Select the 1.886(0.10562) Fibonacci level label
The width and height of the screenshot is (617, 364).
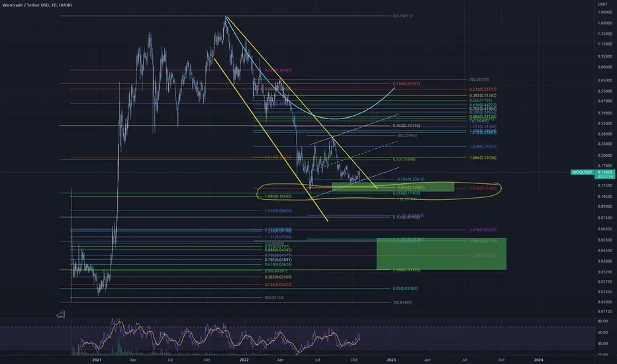point(278,197)
